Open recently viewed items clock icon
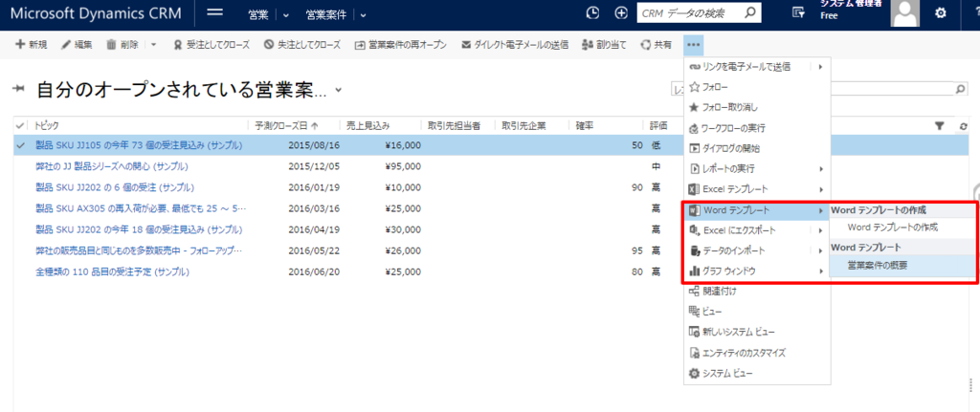The image size is (980, 412). (592, 13)
